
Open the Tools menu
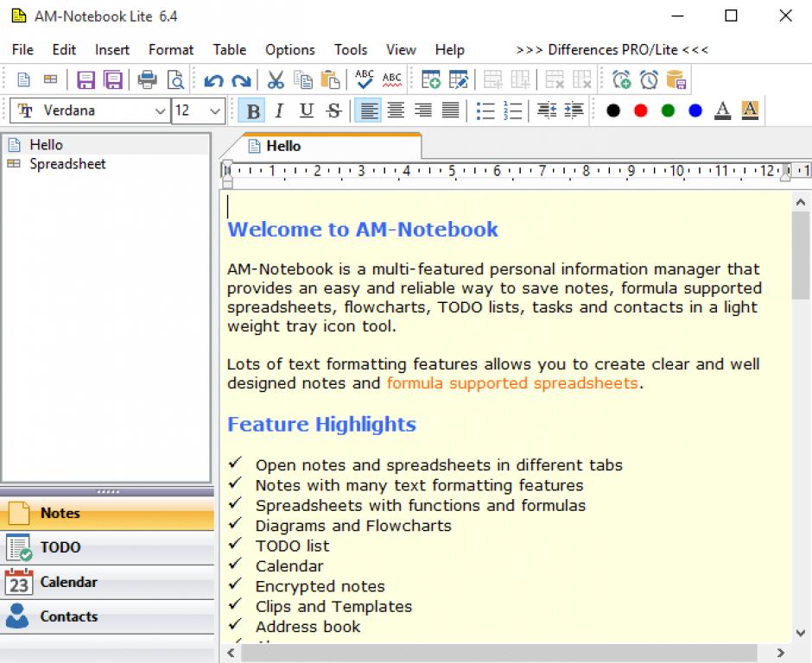pyautogui.click(x=351, y=50)
